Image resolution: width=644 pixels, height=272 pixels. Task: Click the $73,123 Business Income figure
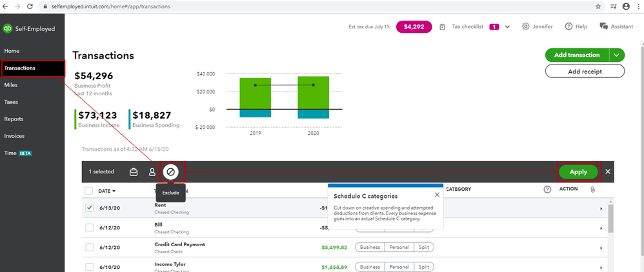(x=97, y=115)
